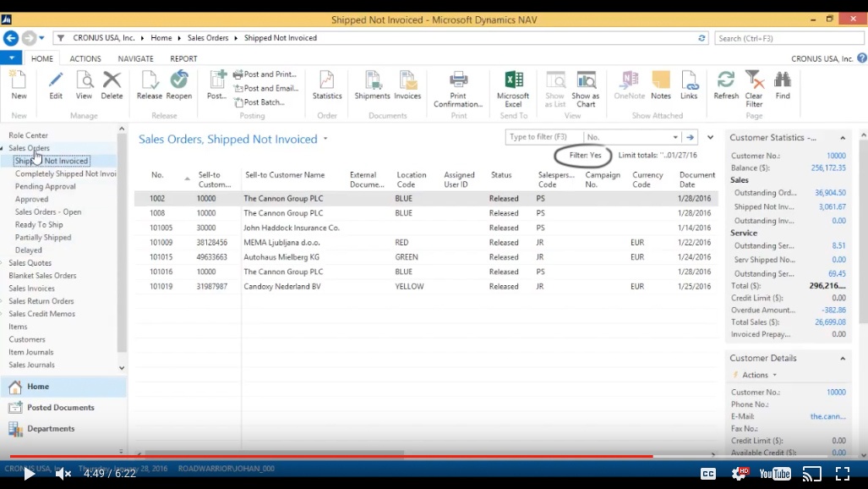Switch to the HOME ribbon tab
This screenshot has height=489, width=868.
click(x=42, y=58)
